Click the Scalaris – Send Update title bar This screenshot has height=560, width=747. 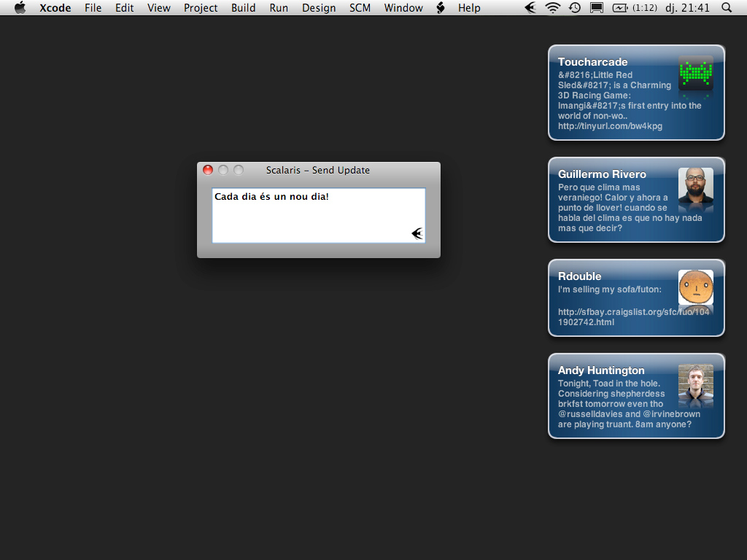[x=318, y=170]
